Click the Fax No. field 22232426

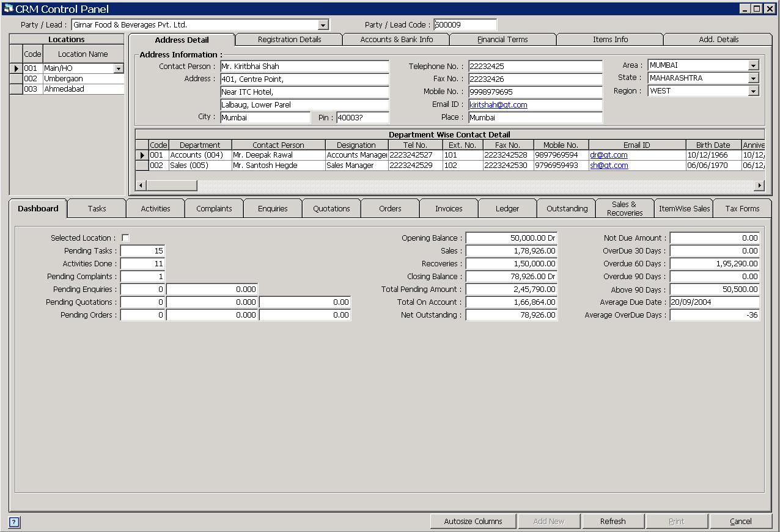(x=535, y=79)
